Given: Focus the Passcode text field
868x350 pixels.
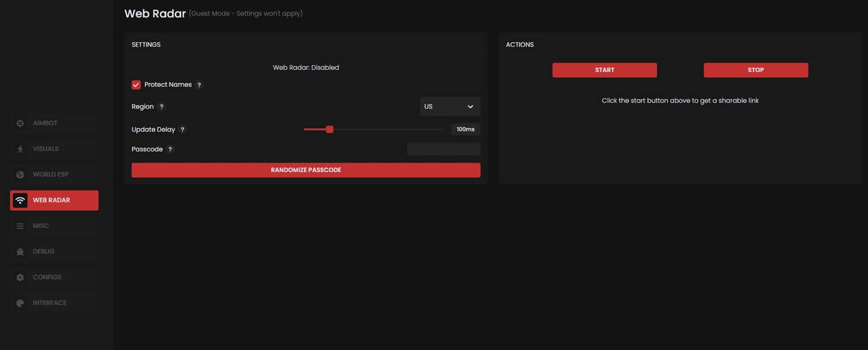Looking at the screenshot, I should [443, 149].
